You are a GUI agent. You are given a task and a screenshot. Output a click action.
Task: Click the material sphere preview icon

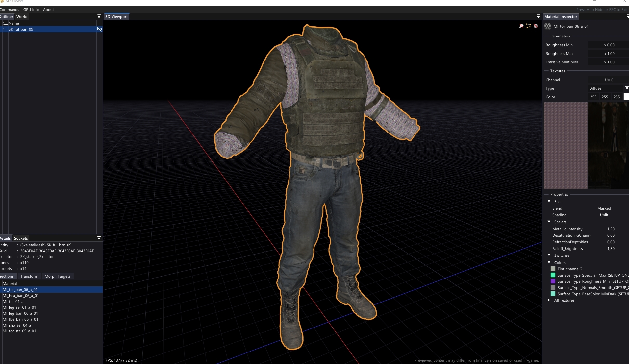[x=548, y=26]
